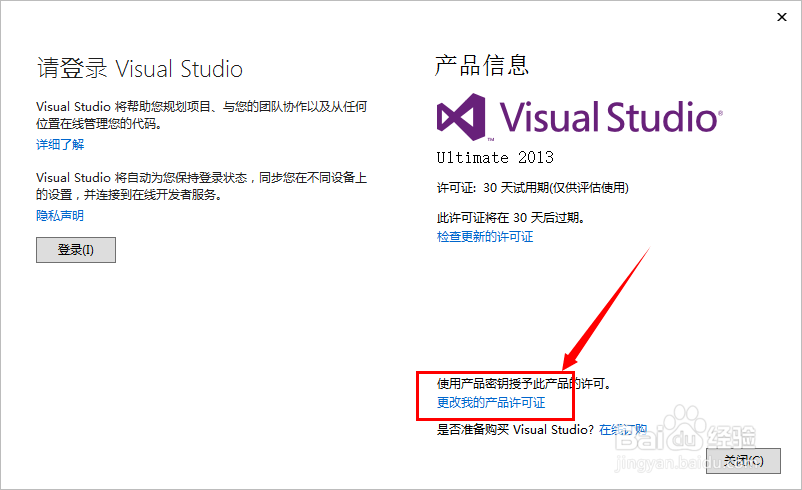
Task: Click the 使用产品密钥授予此产品的许可 text
Action: tap(524, 384)
